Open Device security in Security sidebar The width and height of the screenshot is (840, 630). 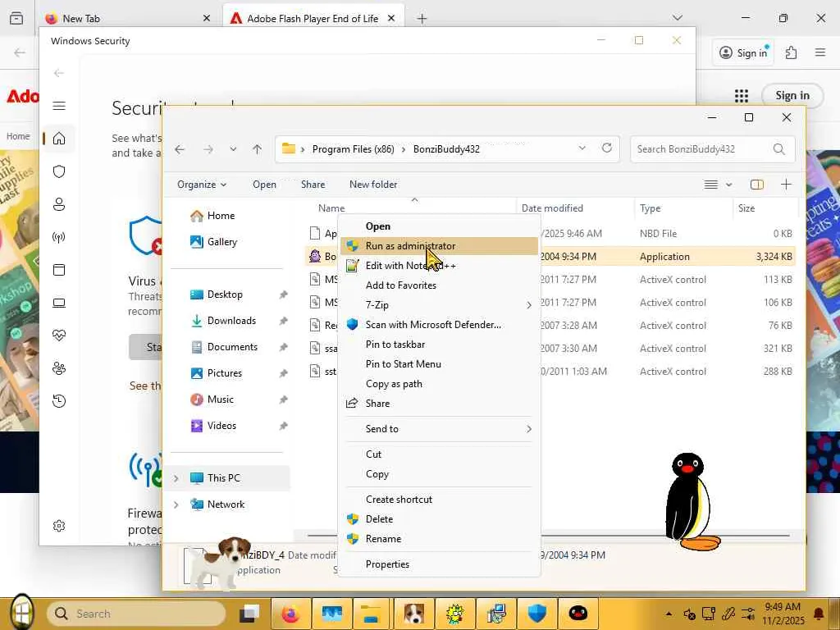click(59, 303)
